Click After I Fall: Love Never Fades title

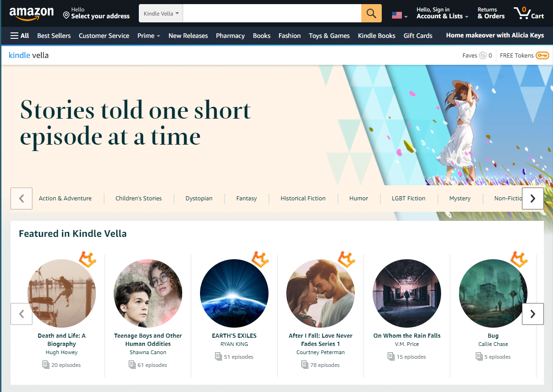[x=321, y=340]
